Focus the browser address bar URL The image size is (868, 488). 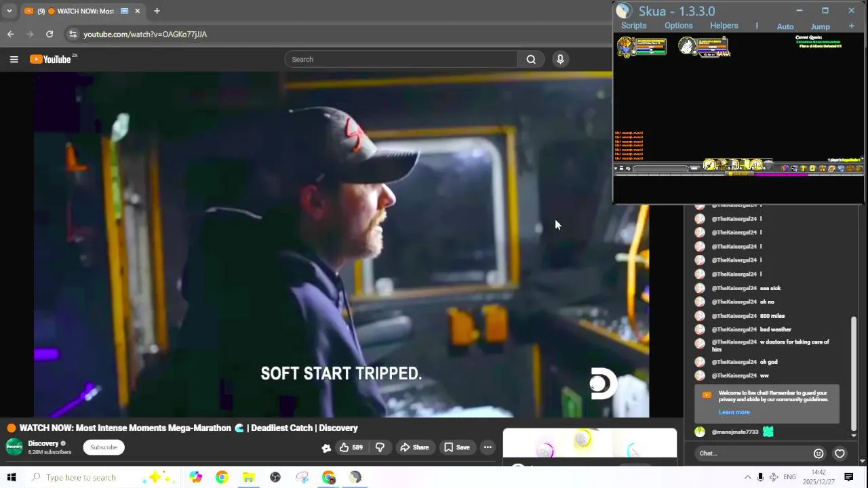[x=145, y=34]
